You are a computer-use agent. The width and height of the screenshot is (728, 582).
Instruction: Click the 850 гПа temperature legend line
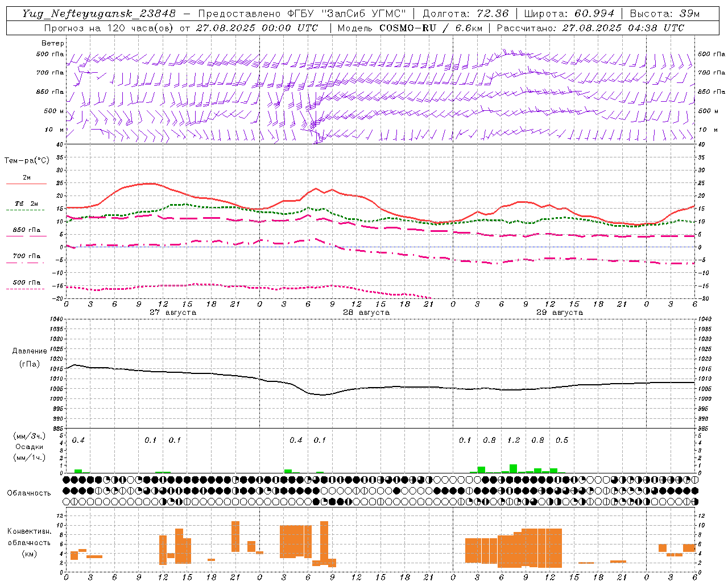click(x=25, y=236)
